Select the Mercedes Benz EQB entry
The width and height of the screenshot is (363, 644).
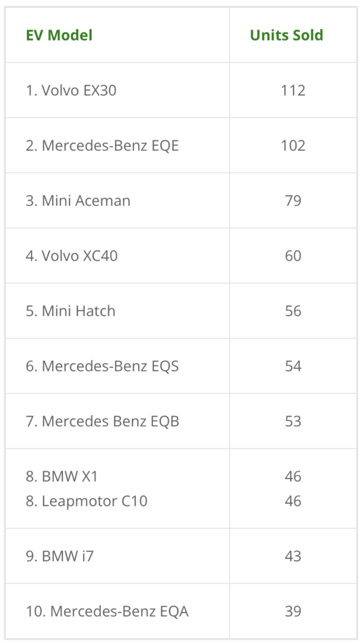102,421
